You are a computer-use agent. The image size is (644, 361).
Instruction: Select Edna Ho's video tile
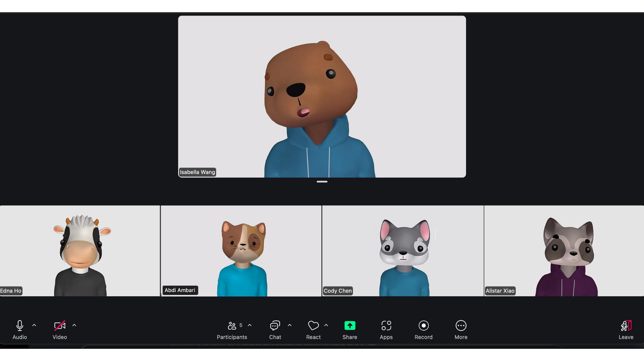point(80,251)
